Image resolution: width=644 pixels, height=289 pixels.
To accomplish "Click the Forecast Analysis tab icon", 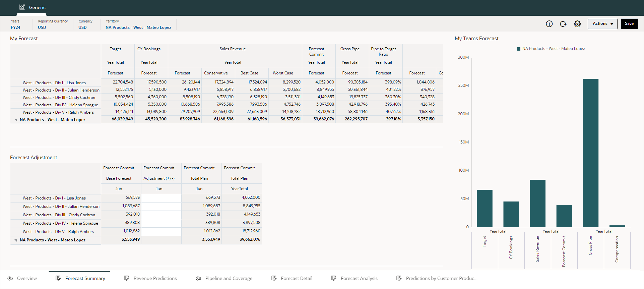I will pyautogui.click(x=334, y=278).
